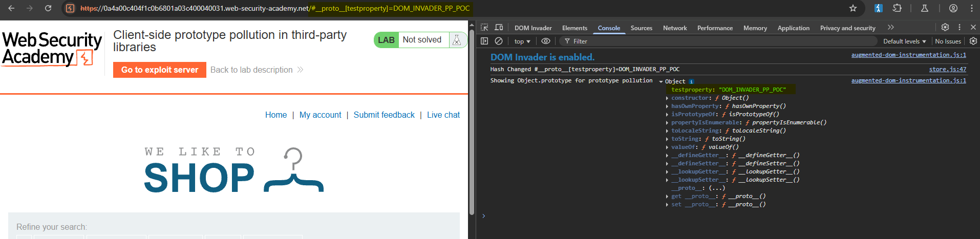The width and height of the screenshot is (980, 239).
Task: Go back to previous page
Action: coord(11,8)
